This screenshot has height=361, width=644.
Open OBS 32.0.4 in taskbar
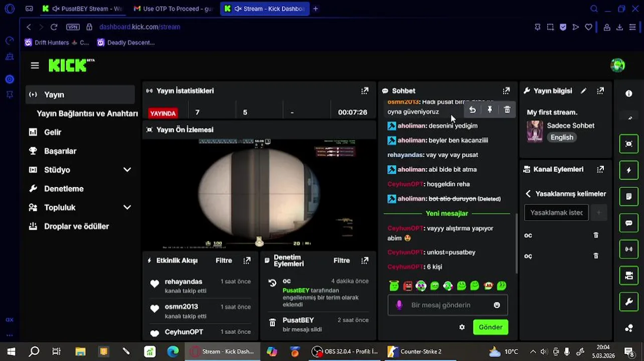click(x=345, y=351)
